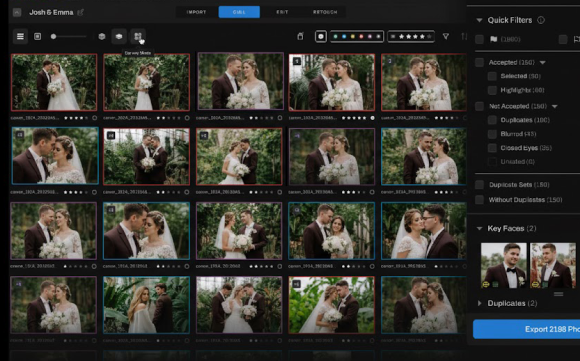Screen dimensions: 580x361
Task: Filter by yellow color label
Action: click(353, 36)
